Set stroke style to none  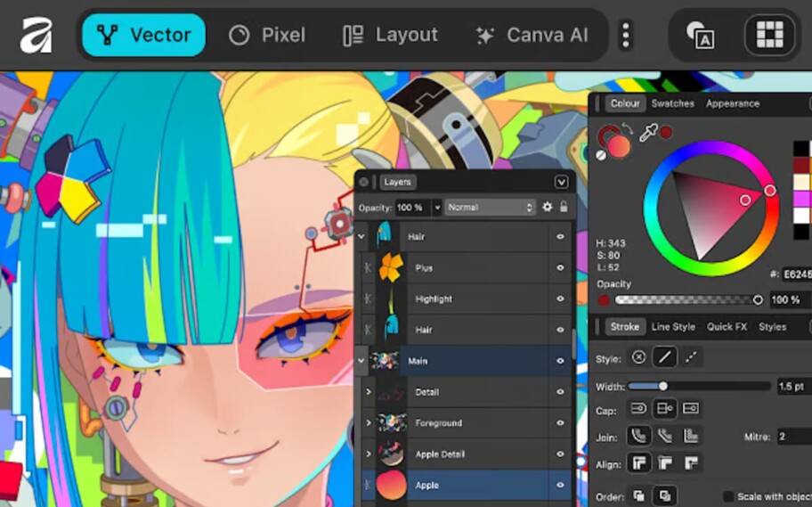[638, 357]
